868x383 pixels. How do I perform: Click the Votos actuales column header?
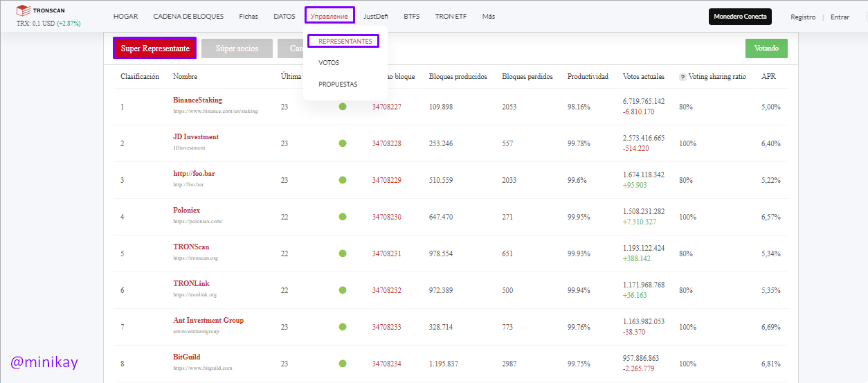point(644,77)
